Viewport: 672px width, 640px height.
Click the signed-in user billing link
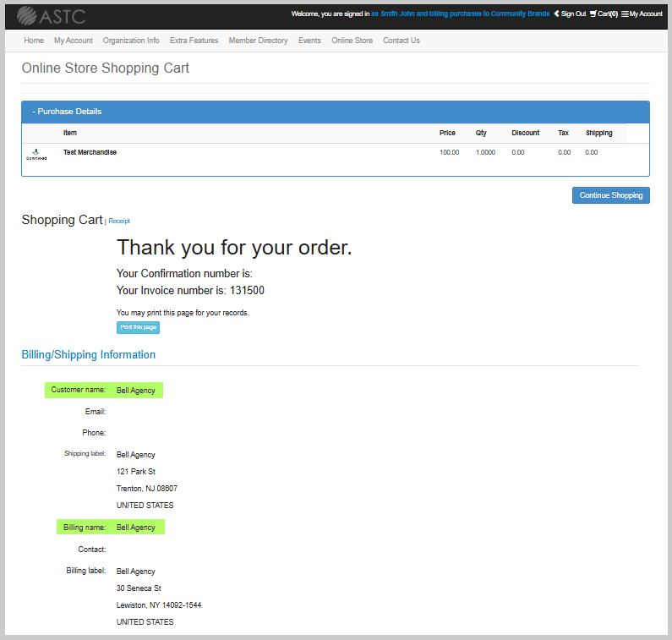[461, 14]
